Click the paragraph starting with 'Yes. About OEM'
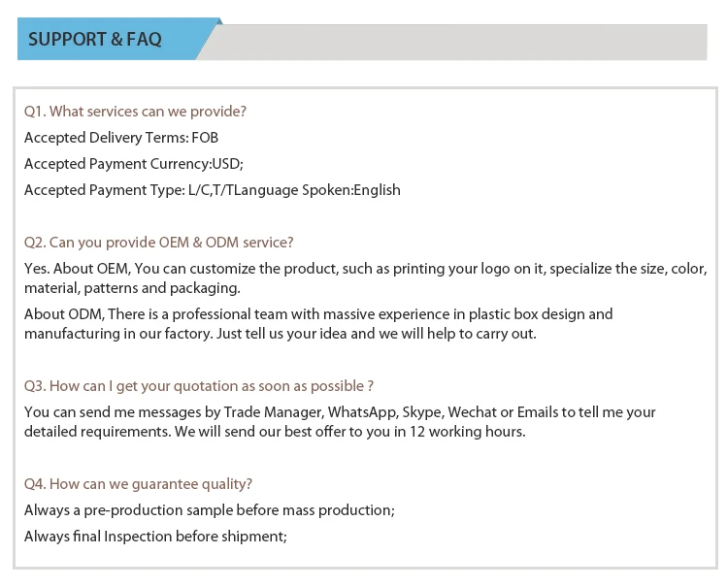The width and height of the screenshot is (728, 587). [364, 278]
